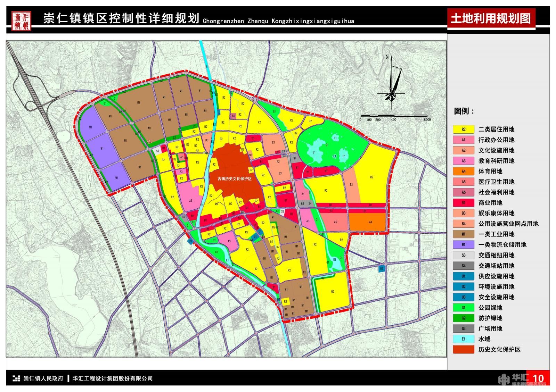The height and width of the screenshot is (392, 556).
Task: Click the grid icon beside 崇仁镇人民政府
Action: pos(16,378)
